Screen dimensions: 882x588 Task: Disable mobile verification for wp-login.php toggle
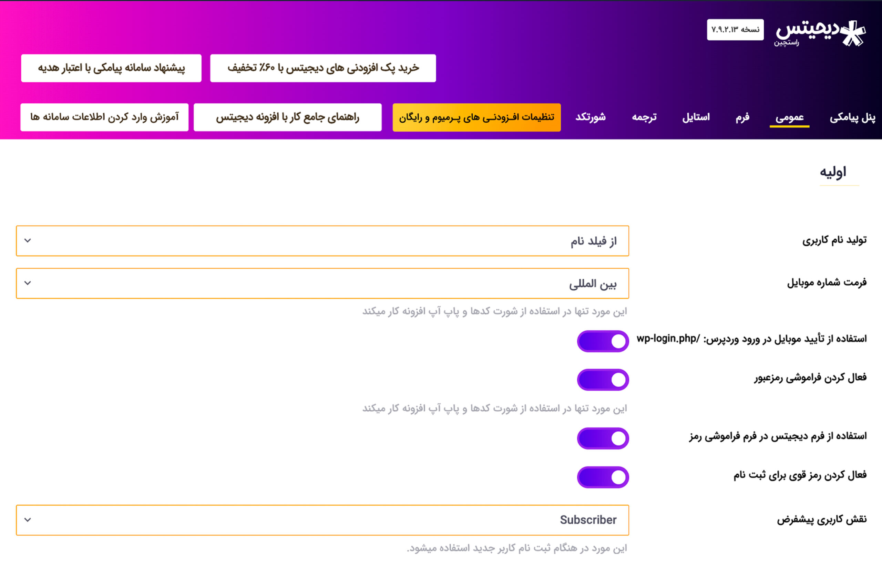click(603, 341)
